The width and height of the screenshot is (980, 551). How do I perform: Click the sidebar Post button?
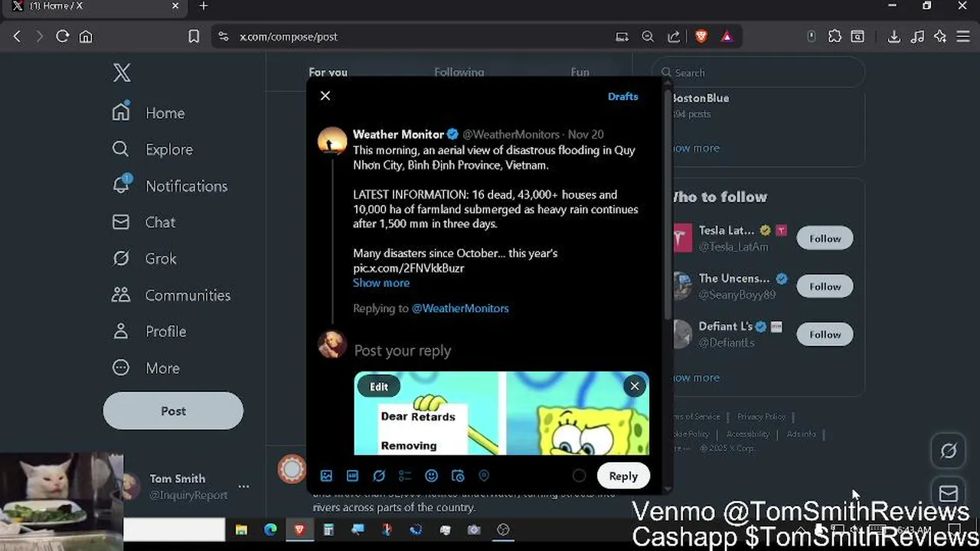[173, 411]
